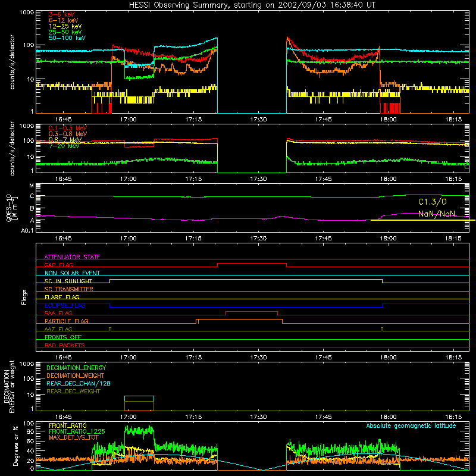Image resolution: width=476 pixels, height=476 pixels.
Task: Click the yellow 0.8-7 MeV legend label
Action: (65, 140)
